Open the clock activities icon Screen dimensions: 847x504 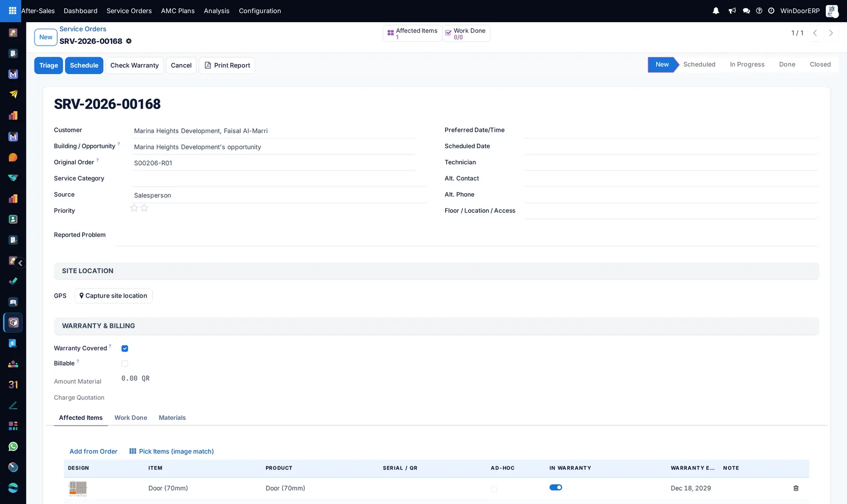tap(771, 11)
